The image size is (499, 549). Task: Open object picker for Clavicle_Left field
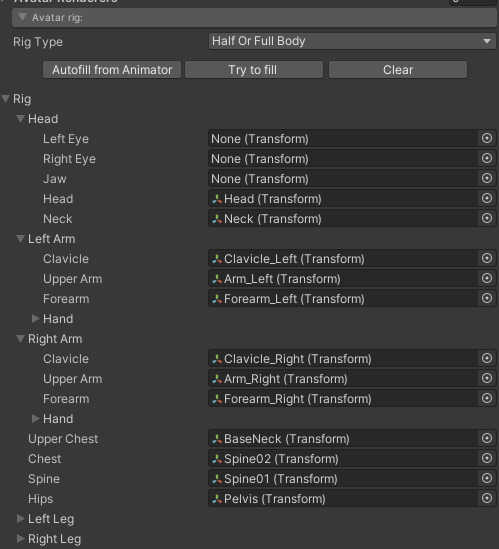pos(487,258)
